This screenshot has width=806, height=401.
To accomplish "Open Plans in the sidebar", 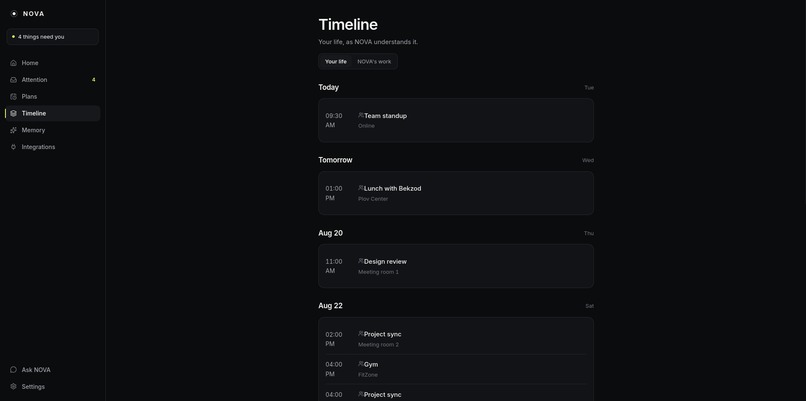I will coord(52,97).
